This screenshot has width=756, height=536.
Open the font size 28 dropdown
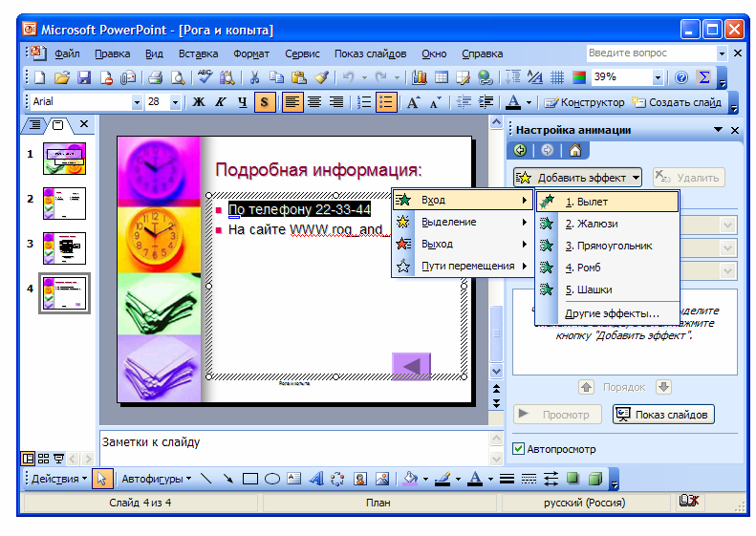click(x=176, y=102)
